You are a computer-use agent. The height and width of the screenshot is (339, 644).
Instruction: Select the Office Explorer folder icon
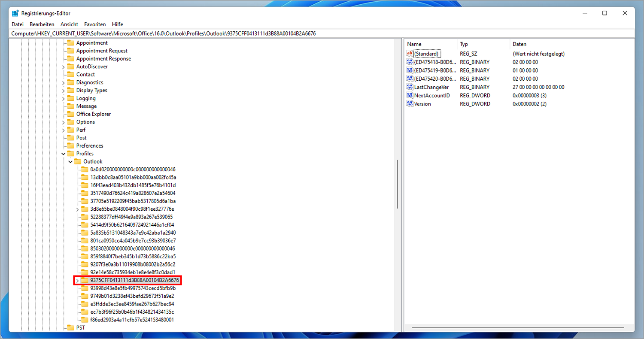[x=70, y=114]
